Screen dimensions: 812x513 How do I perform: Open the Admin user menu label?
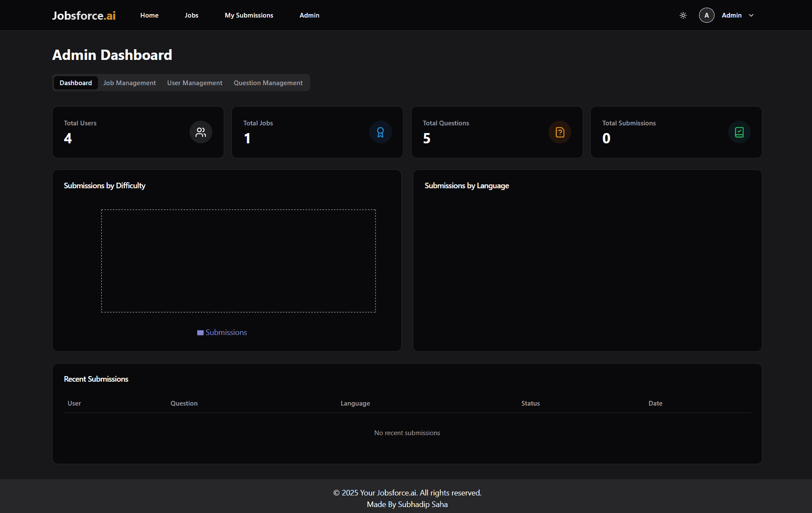click(731, 15)
